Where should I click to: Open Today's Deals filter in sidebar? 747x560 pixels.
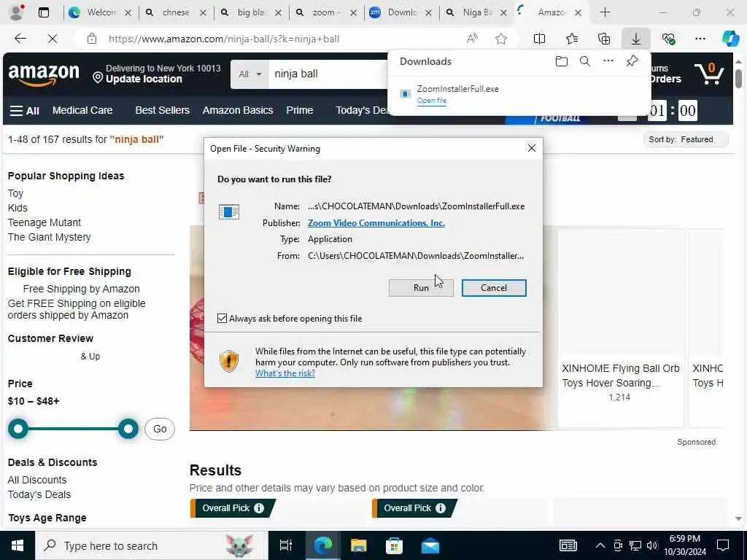(39, 494)
